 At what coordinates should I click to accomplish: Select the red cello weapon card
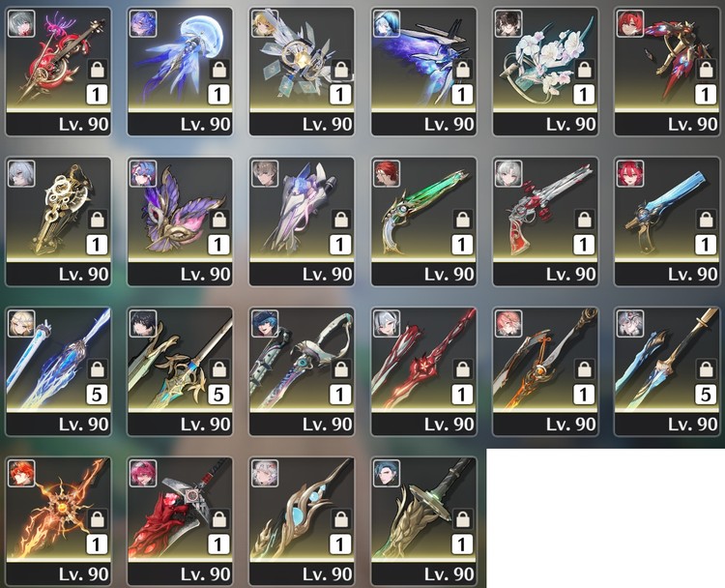click(58, 72)
